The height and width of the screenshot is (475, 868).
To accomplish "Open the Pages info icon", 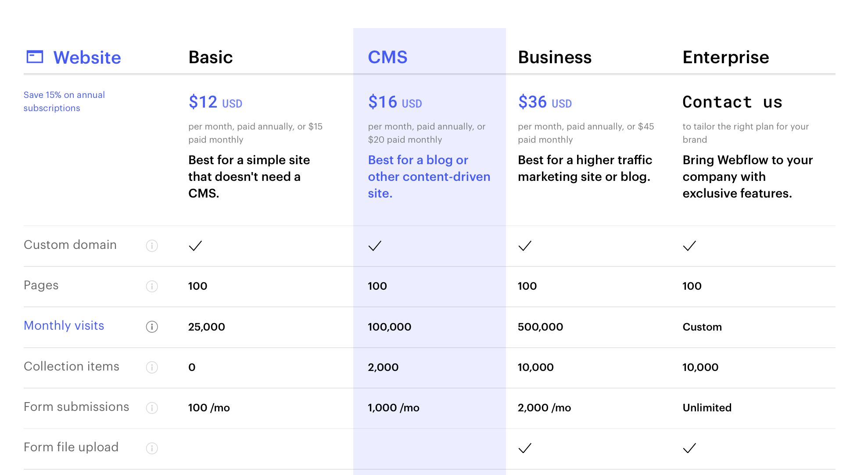I will tap(152, 286).
